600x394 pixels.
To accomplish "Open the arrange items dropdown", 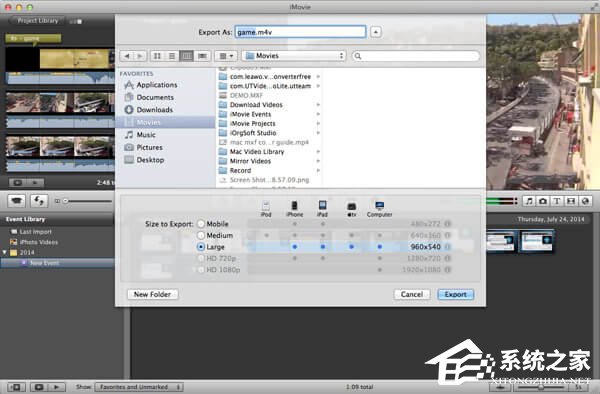I will click(226, 56).
